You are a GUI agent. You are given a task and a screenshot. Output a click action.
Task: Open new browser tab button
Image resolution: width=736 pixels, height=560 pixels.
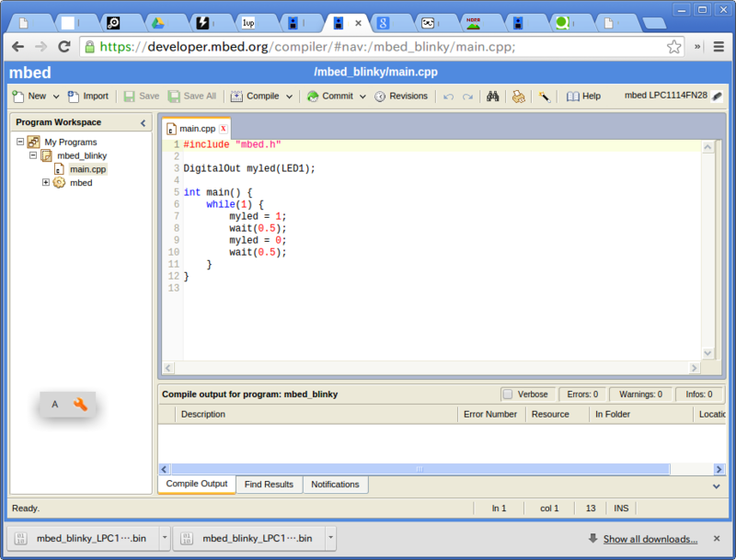653,23
